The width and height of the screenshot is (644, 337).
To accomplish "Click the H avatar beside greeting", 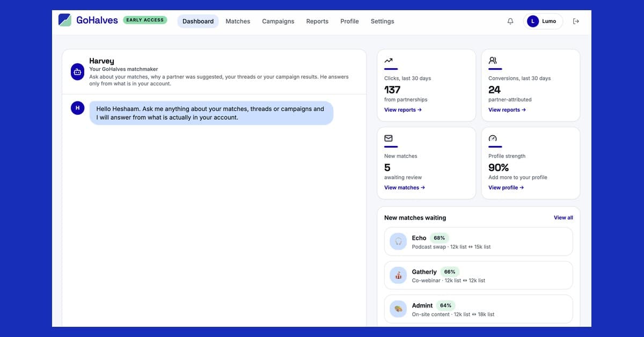I will (77, 108).
